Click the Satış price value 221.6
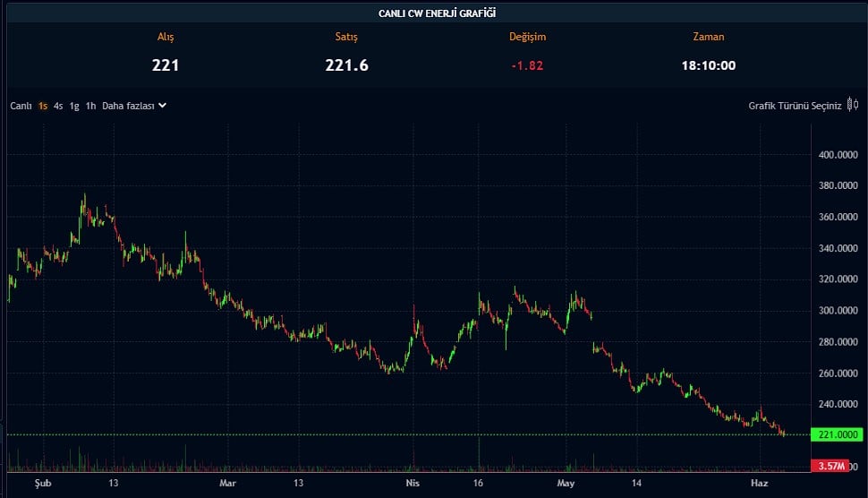868x498 pixels. coord(346,64)
